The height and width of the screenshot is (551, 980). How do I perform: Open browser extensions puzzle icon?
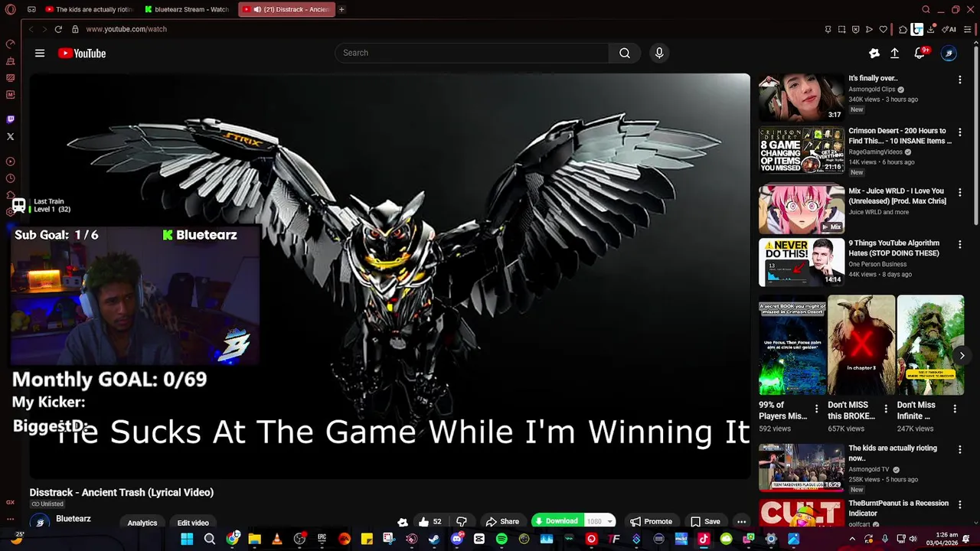[903, 29]
